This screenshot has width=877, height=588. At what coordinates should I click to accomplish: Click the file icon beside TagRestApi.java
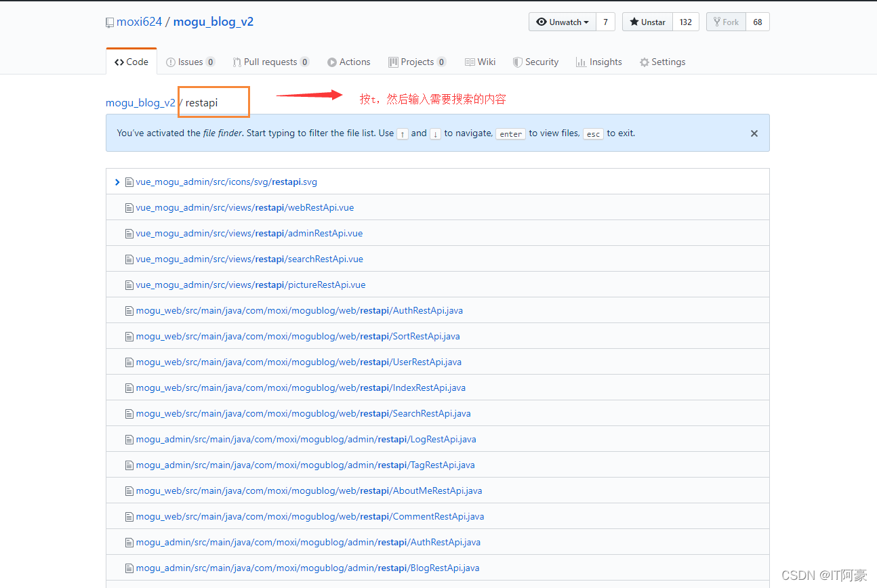click(129, 465)
